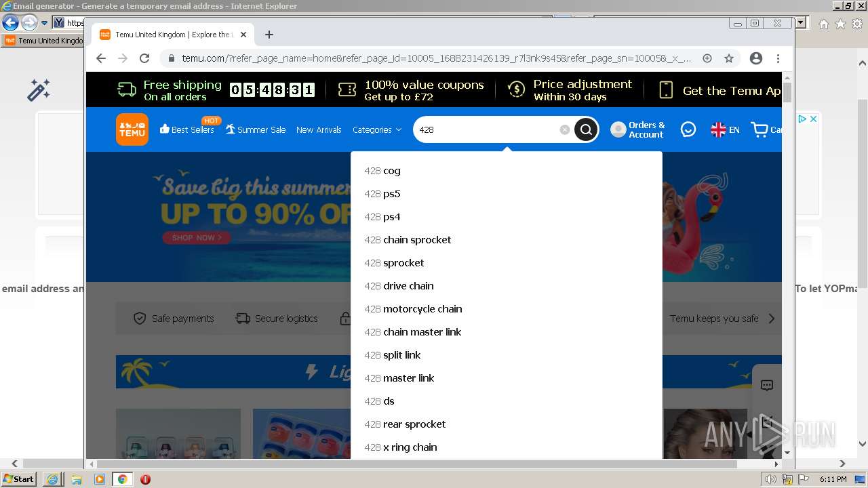This screenshot has height=488, width=868.
Task: Bookmark this page with the star
Action: [x=729, y=58]
